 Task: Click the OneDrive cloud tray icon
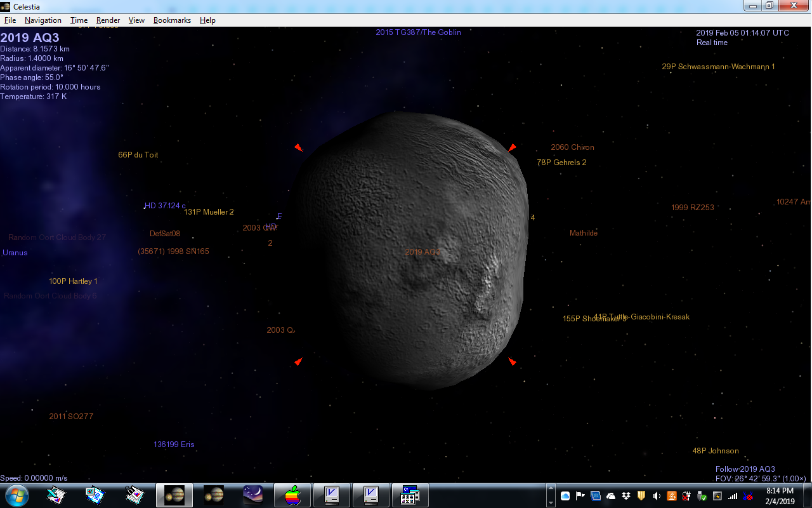[x=611, y=496]
